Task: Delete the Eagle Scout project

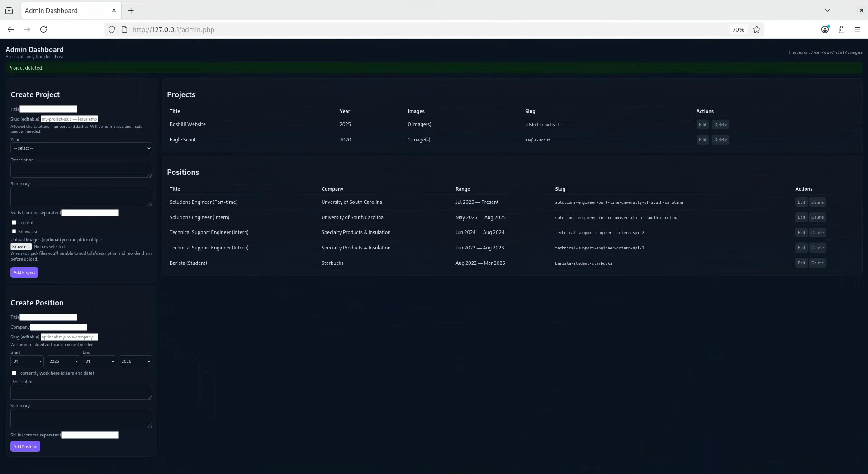Action: click(x=720, y=139)
